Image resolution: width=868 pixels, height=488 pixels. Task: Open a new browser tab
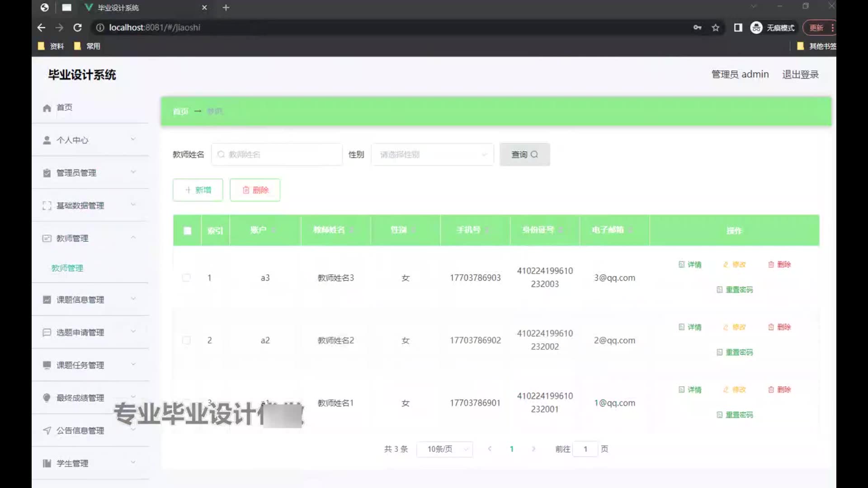tap(226, 8)
